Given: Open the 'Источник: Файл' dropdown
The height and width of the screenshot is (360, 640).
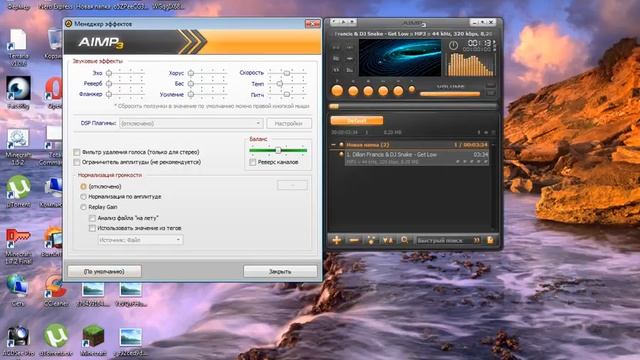Looking at the screenshot, I should pyautogui.click(x=140, y=240).
